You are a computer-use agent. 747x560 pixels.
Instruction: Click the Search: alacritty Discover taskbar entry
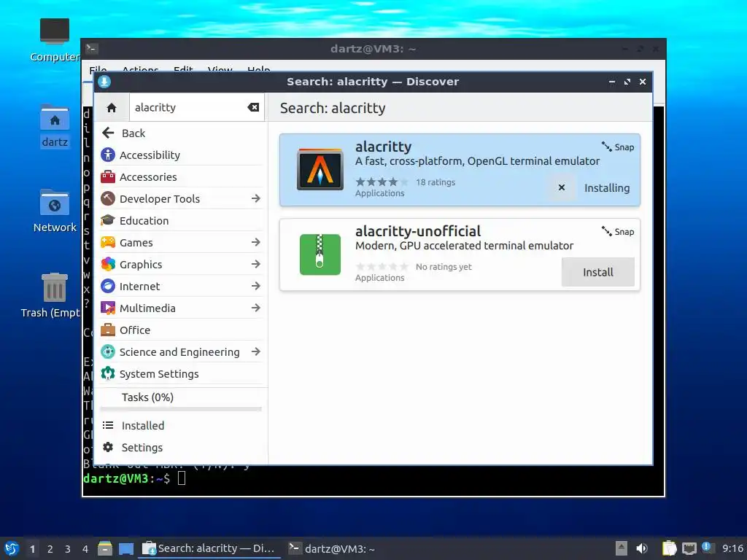[x=209, y=548]
